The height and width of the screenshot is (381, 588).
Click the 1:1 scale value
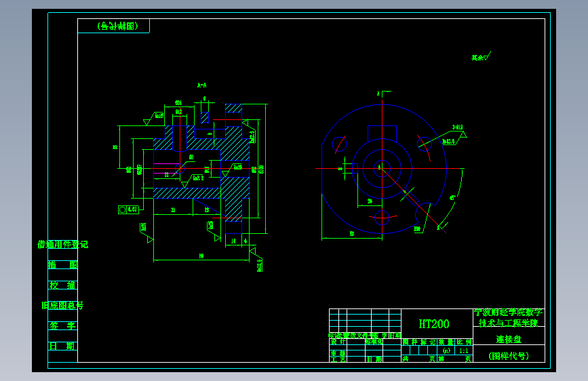[464, 351]
